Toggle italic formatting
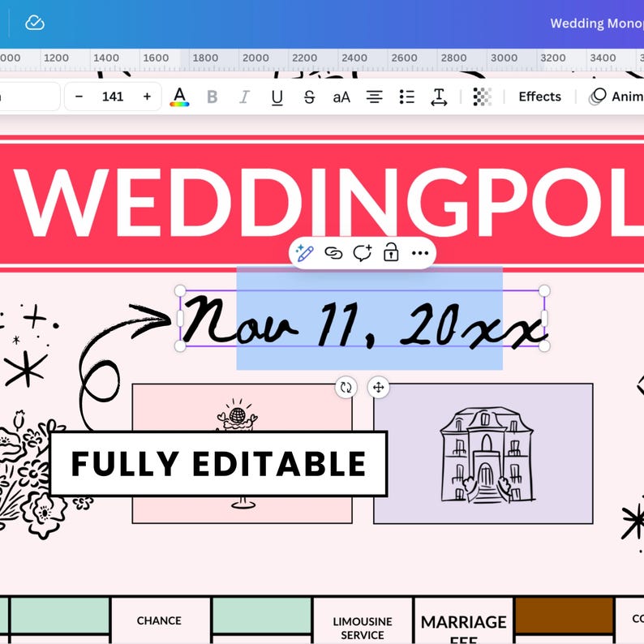 tap(245, 97)
